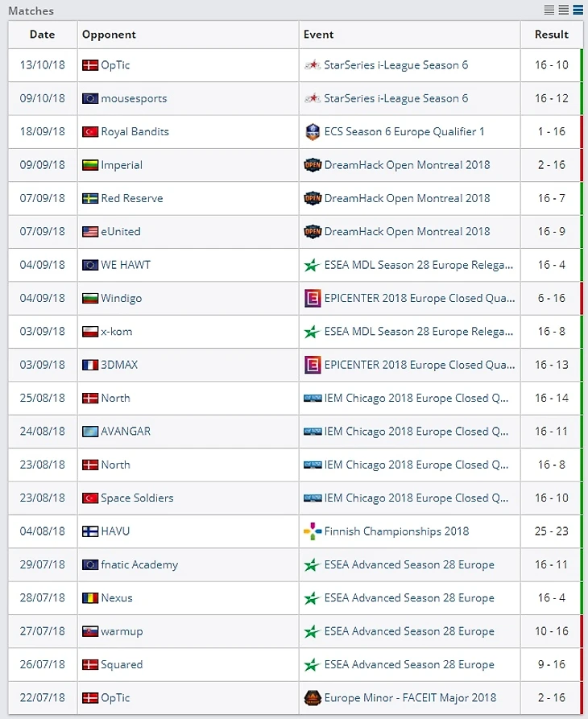Click the EU flag beside mousesports

tap(90, 98)
